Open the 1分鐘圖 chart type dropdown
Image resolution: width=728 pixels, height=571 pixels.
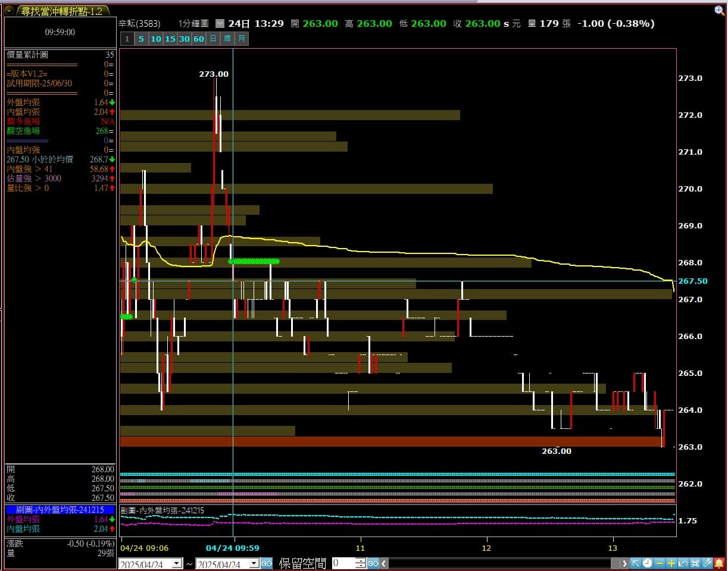coord(220,24)
